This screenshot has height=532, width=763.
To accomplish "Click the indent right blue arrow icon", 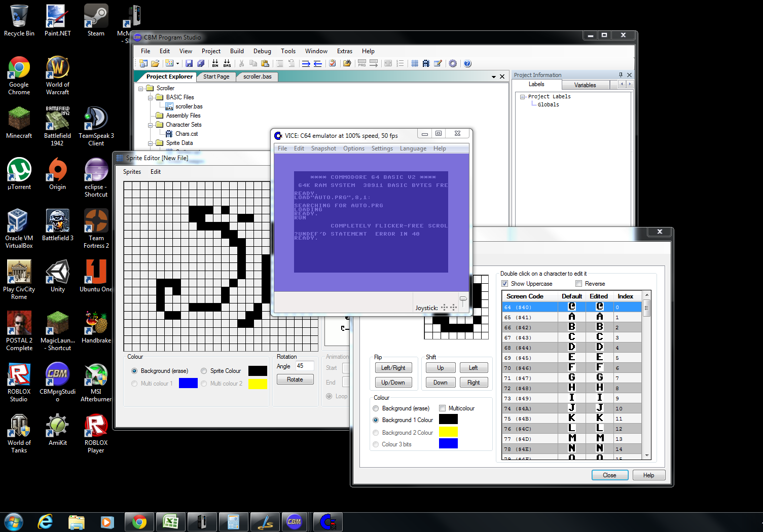I will coord(306,63).
